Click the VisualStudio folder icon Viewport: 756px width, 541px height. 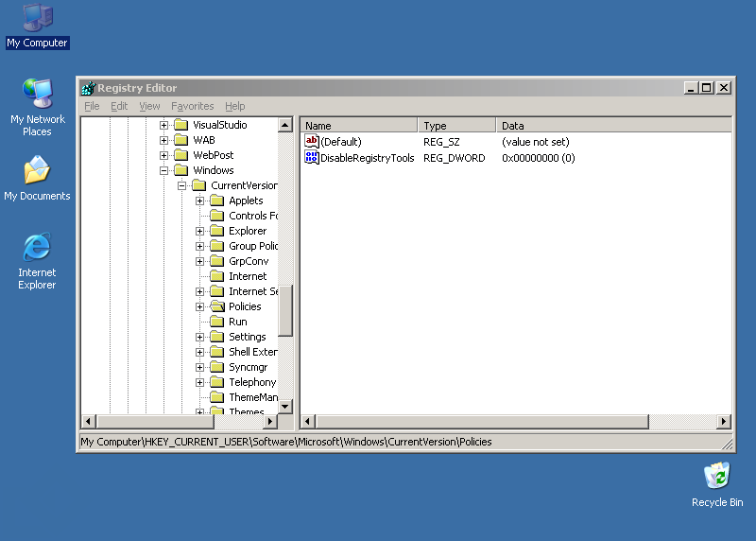[181, 125]
